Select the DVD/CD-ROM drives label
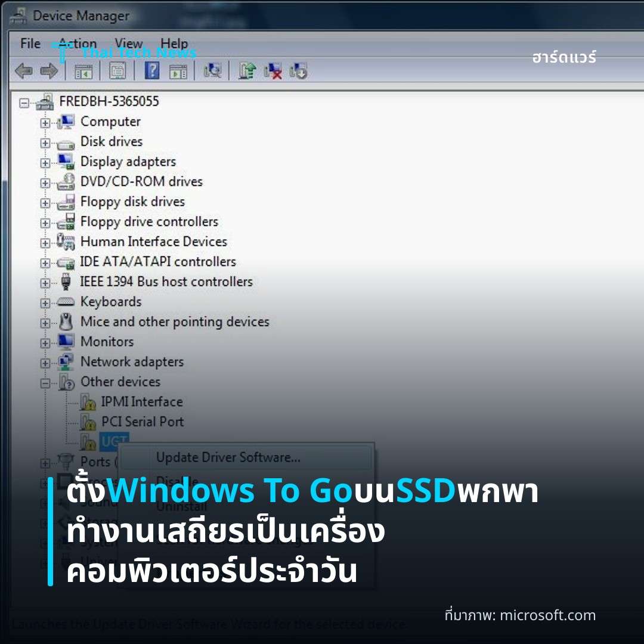The image size is (644, 644). [x=142, y=181]
